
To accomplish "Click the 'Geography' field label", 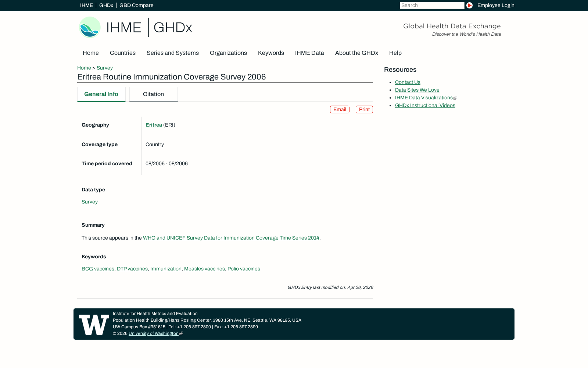I will coord(96,125).
